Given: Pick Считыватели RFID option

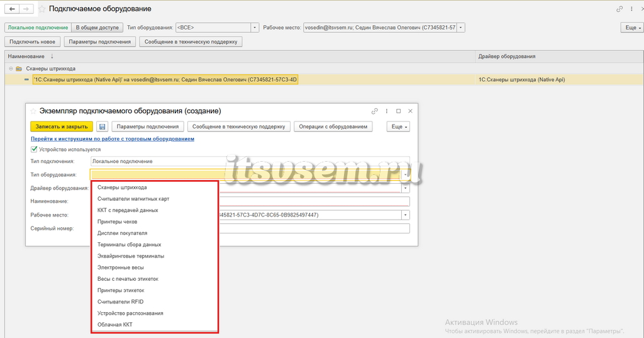Looking at the screenshot, I should pyautogui.click(x=155, y=302).
